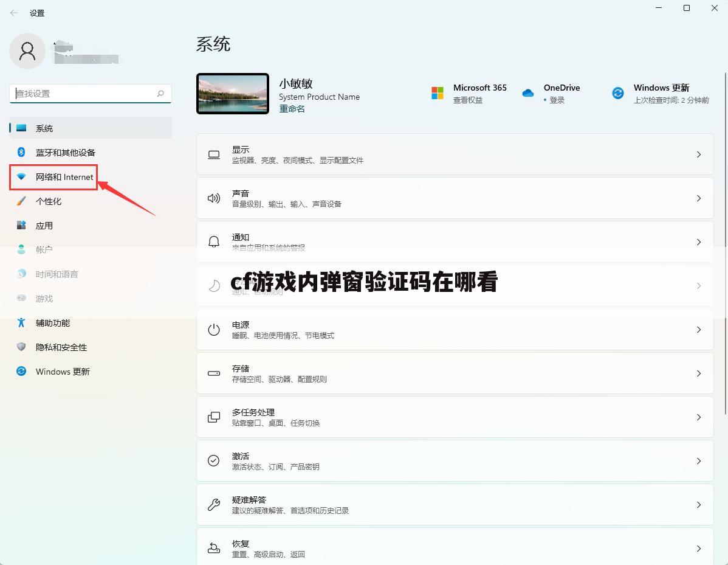Click the OneDrive cloud icon
The height and width of the screenshot is (565, 728).
coord(528,94)
